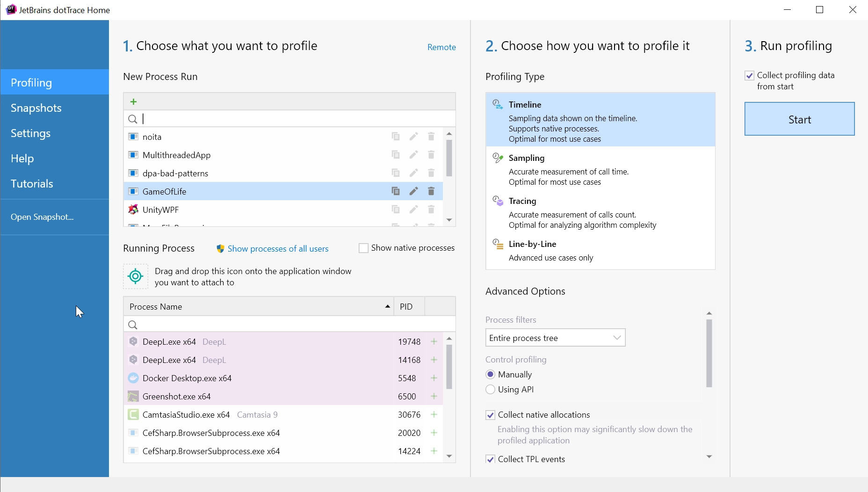The height and width of the screenshot is (492, 868).
Task: Attach to CefSharp PID 20020 plus icon
Action: point(434,433)
